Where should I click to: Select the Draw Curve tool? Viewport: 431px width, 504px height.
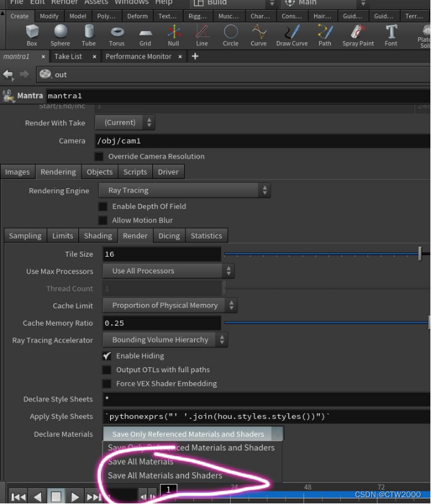292,35
